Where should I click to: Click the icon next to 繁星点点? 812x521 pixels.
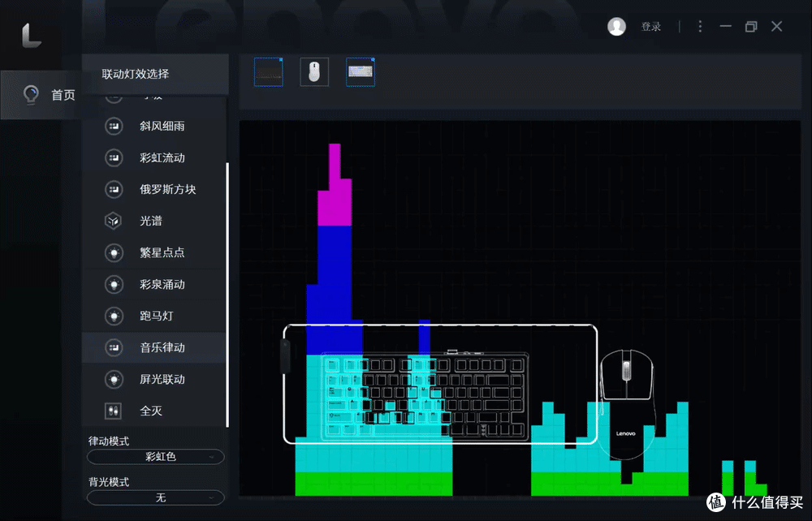pos(114,252)
